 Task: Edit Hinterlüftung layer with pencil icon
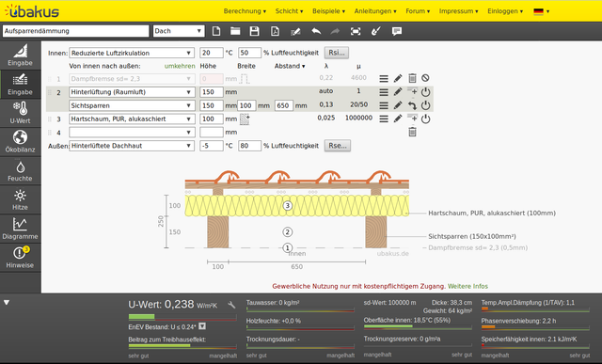(x=398, y=92)
